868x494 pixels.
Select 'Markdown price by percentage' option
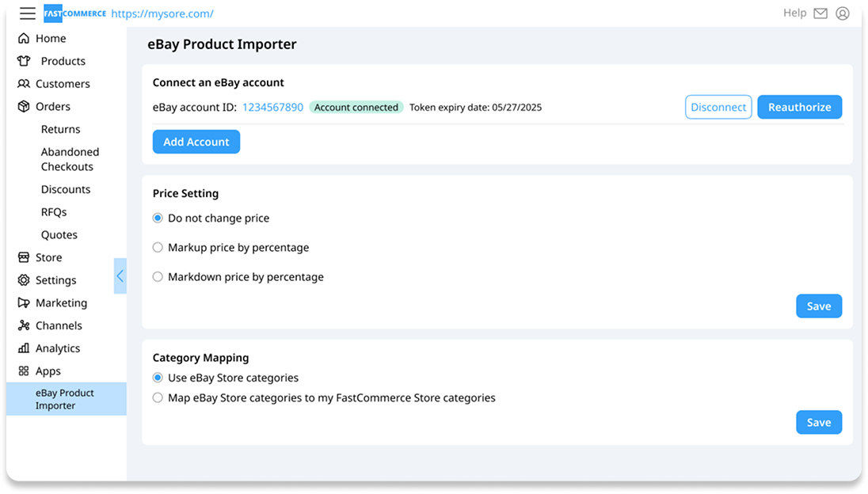tap(158, 276)
